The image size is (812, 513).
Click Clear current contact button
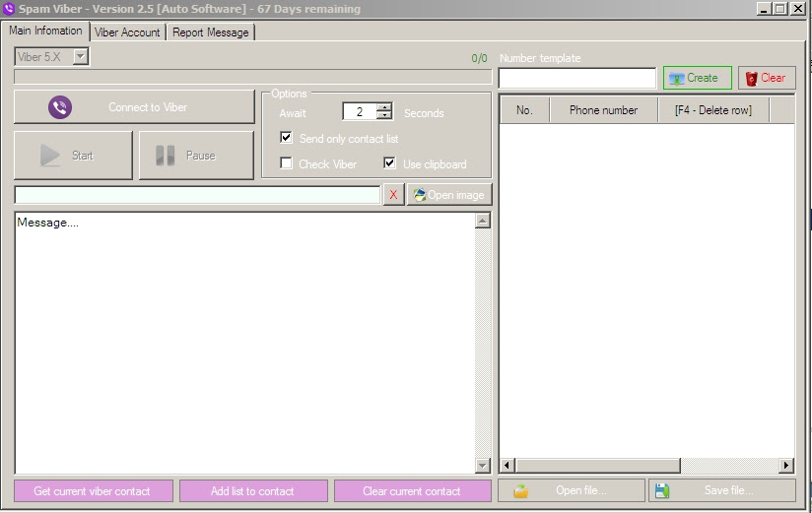tap(412, 490)
